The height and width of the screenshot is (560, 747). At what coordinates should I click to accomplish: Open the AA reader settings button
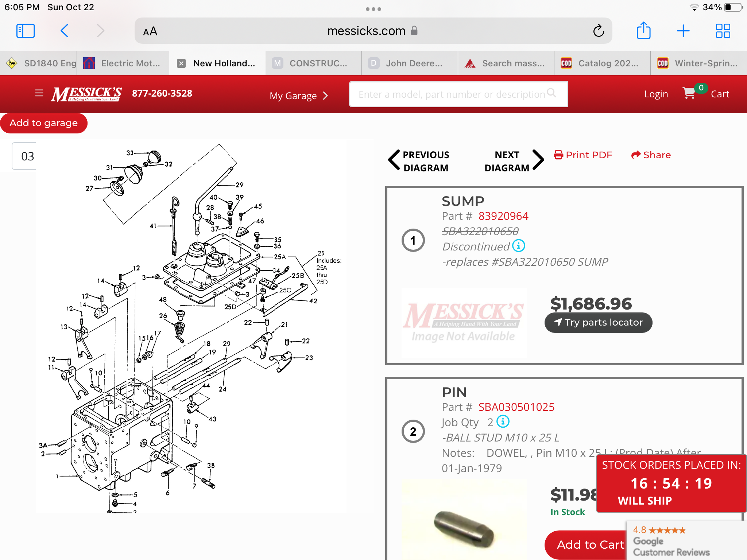(x=150, y=31)
